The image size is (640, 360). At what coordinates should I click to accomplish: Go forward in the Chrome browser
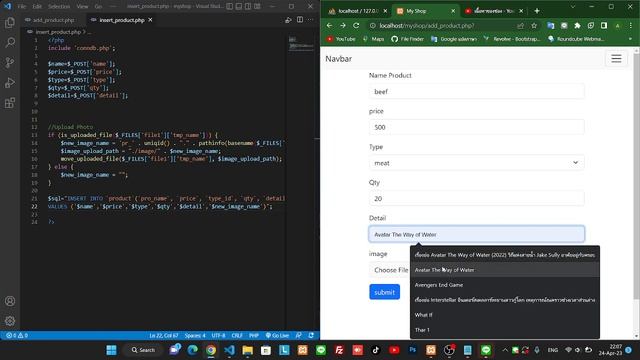click(343, 25)
